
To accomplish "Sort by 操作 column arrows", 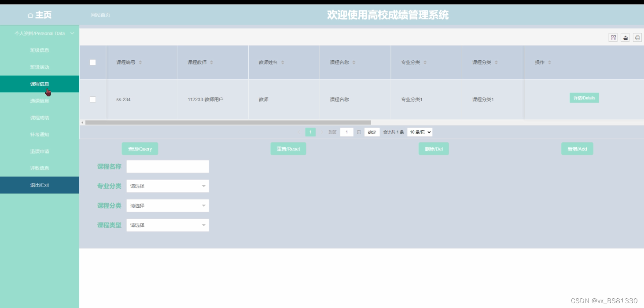I will (549, 62).
